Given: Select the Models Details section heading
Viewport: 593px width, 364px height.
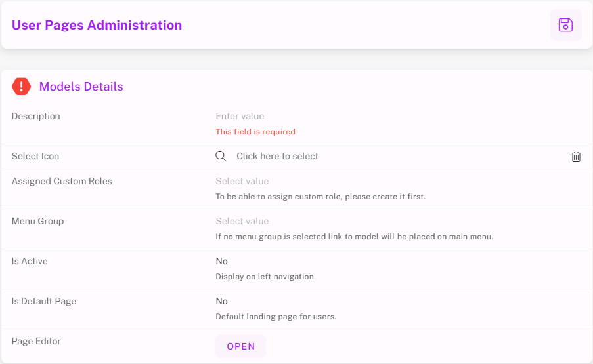Looking at the screenshot, I should 81,87.
